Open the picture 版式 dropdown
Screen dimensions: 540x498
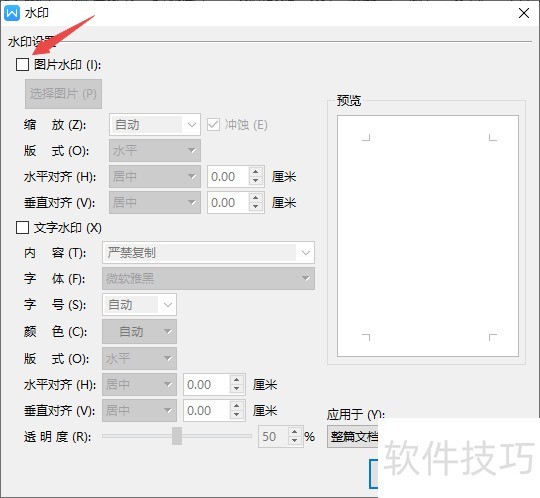click(155, 151)
